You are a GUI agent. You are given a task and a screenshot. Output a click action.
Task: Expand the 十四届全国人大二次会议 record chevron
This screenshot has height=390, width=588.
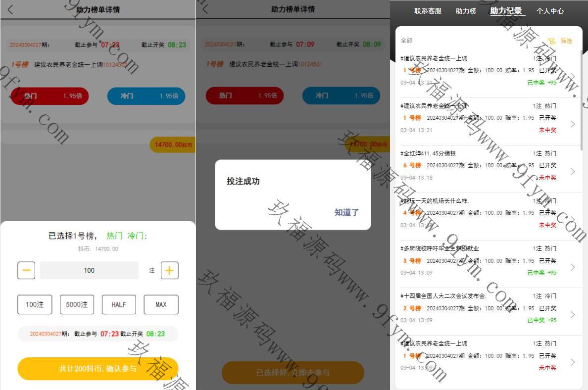click(x=573, y=314)
